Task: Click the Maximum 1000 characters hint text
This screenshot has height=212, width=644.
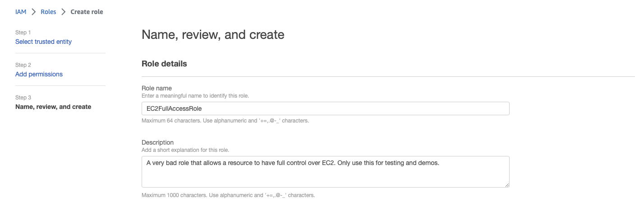Action: click(x=228, y=195)
